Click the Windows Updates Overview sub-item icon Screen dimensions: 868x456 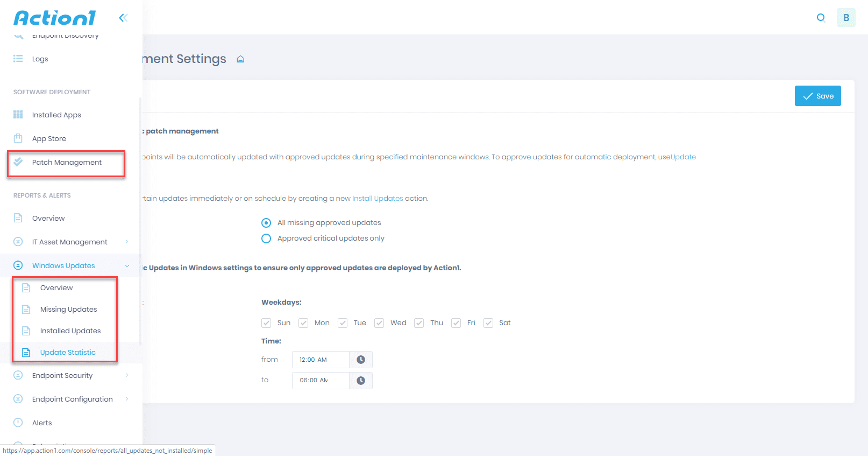(26, 287)
